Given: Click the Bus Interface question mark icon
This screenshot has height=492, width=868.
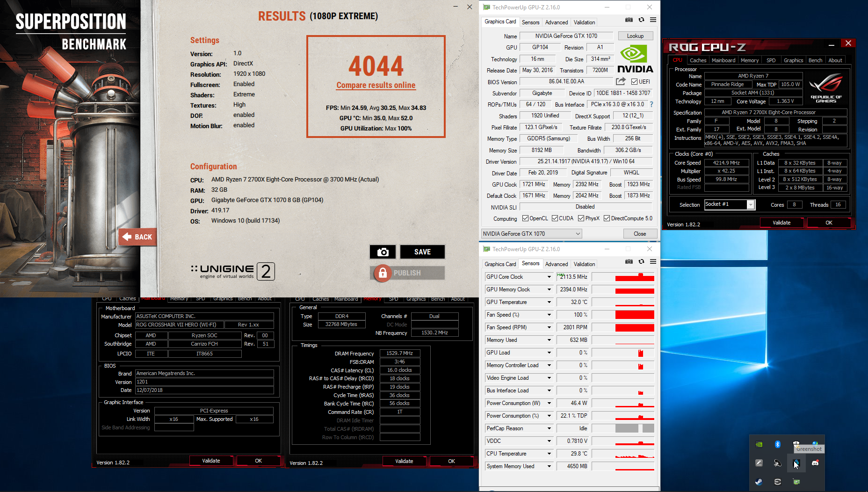Looking at the screenshot, I should tap(651, 104).
